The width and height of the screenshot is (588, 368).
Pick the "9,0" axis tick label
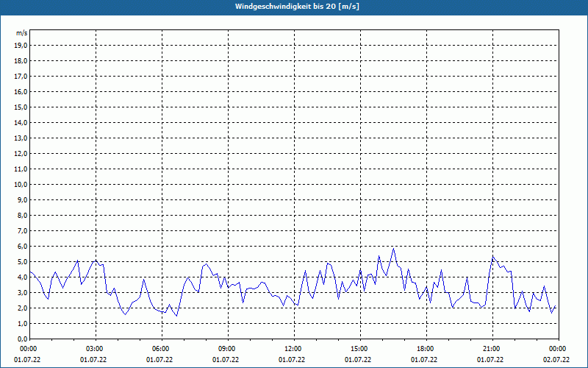(22, 199)
